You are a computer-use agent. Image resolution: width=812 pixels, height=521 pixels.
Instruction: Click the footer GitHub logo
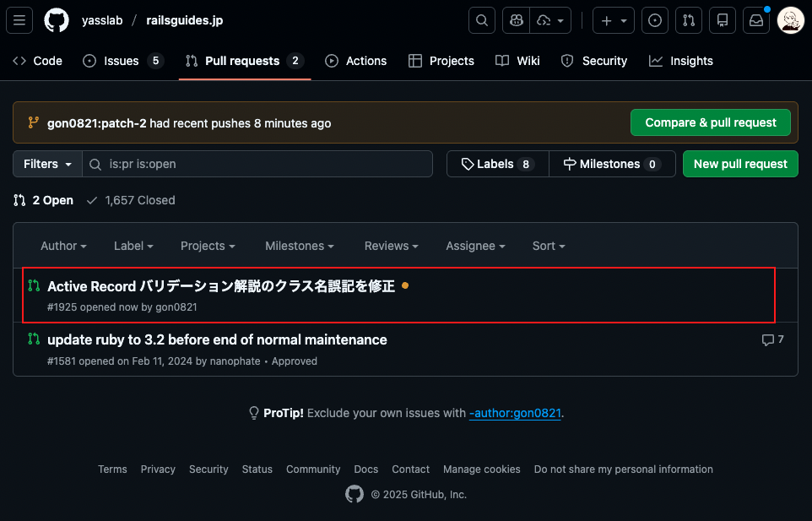355,494
